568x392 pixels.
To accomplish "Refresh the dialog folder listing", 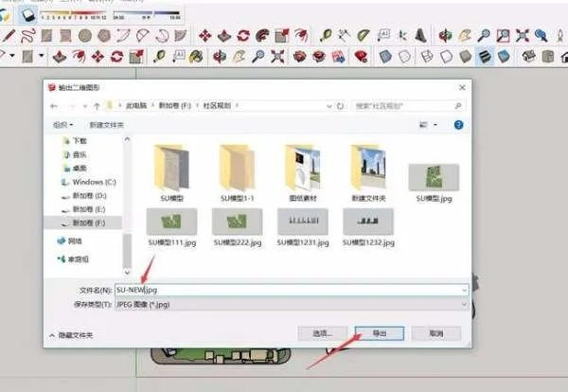I will point(340,106).
